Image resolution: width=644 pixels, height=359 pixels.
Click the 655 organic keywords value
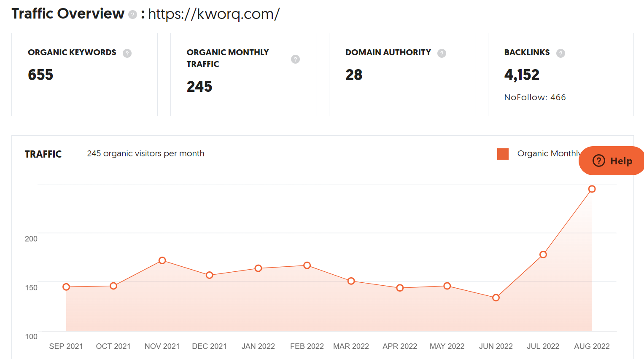40,75
